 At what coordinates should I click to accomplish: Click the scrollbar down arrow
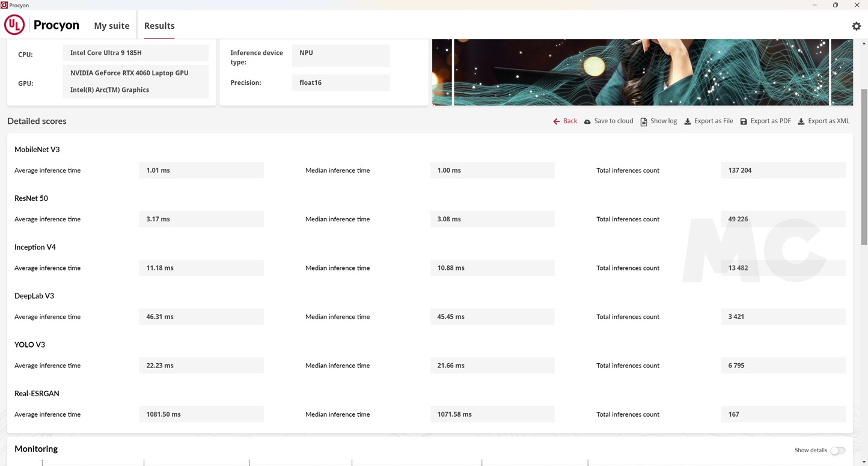click(864, 461)
